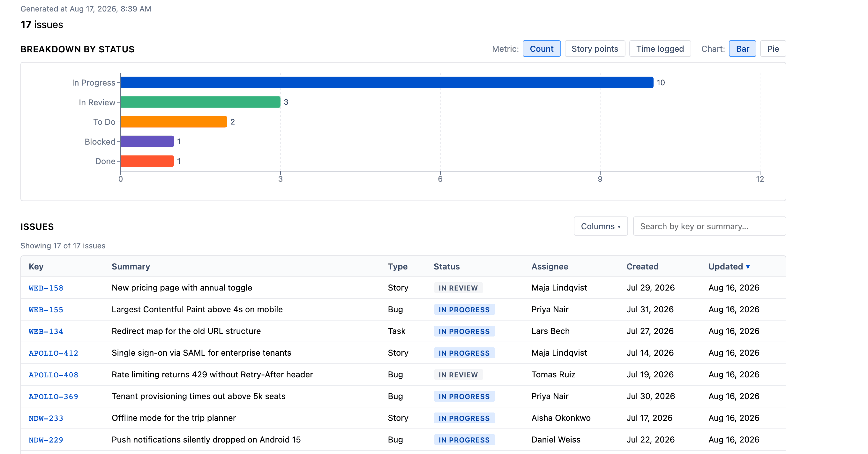
Task: Open issue APOLLO-412
Action: coord(53,353)
